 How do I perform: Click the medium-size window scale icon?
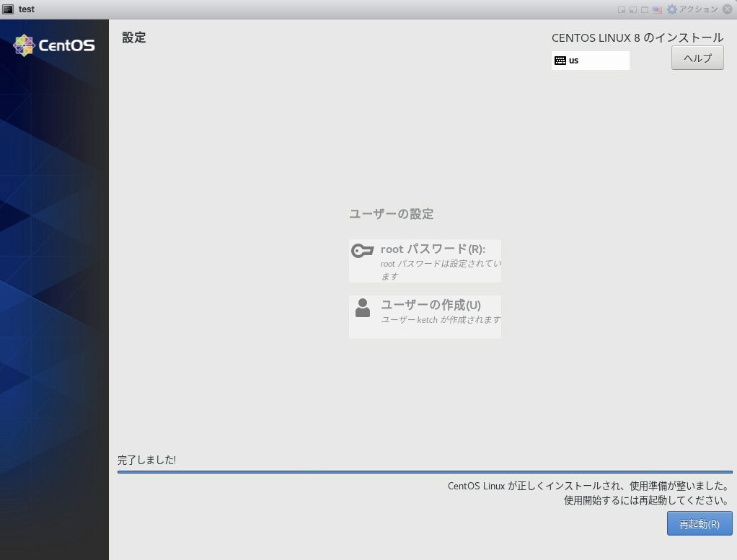tap(633, 10)
